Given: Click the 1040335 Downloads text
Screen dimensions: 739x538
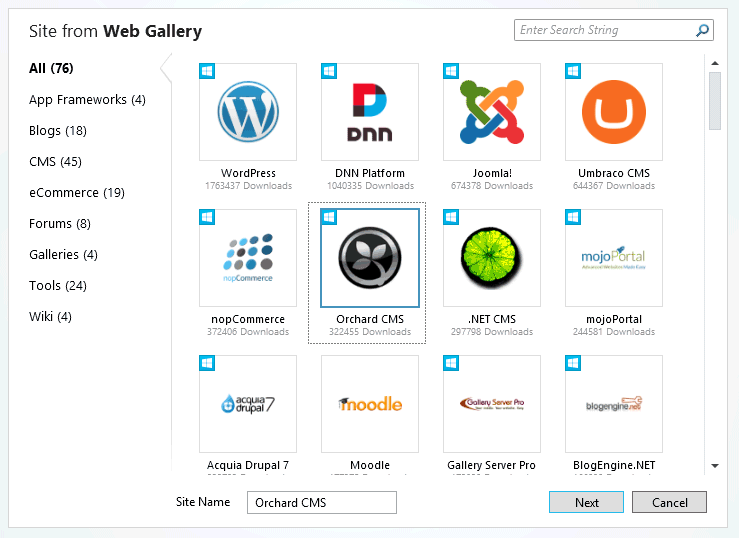Looking at the screenshot, I should pyautogui.click(x=370, y=186).
